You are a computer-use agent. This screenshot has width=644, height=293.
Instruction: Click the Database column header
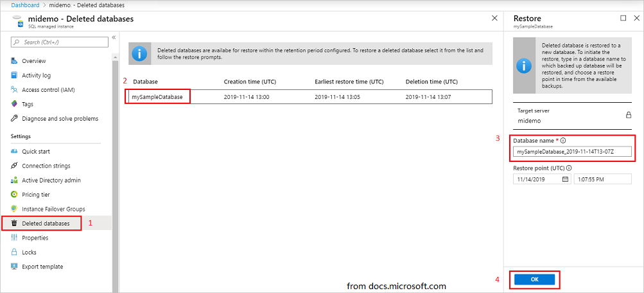point(145,82)
